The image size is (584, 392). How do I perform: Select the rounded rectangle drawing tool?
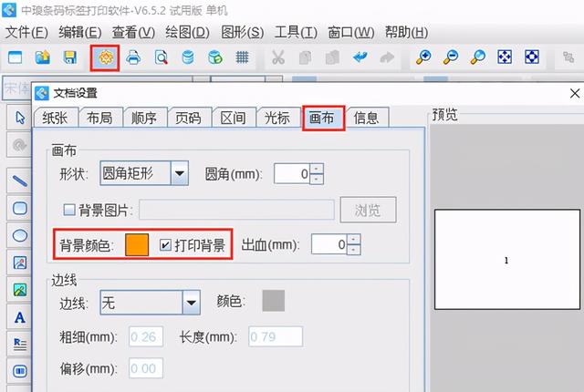click(x=20, y=208)
